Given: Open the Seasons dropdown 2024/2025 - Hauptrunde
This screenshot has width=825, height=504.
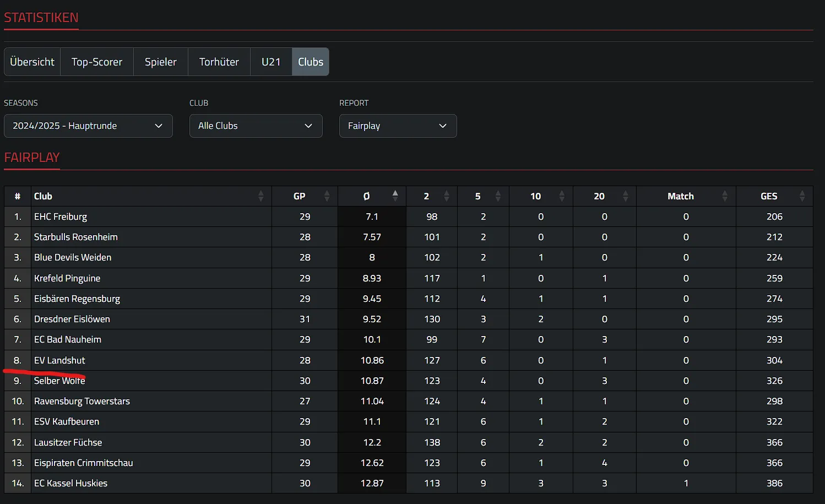Looking at the screenshot, I should coord(88,126).
